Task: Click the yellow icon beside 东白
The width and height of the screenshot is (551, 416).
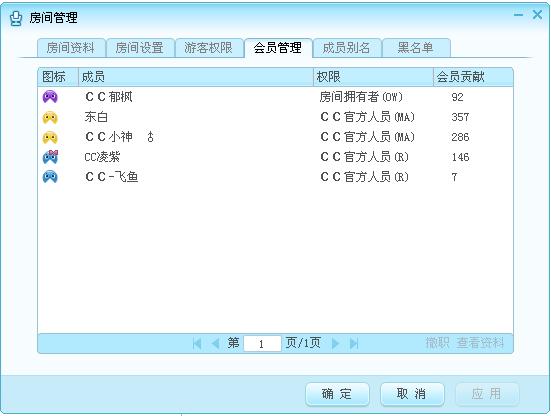Action: (50, 117)
